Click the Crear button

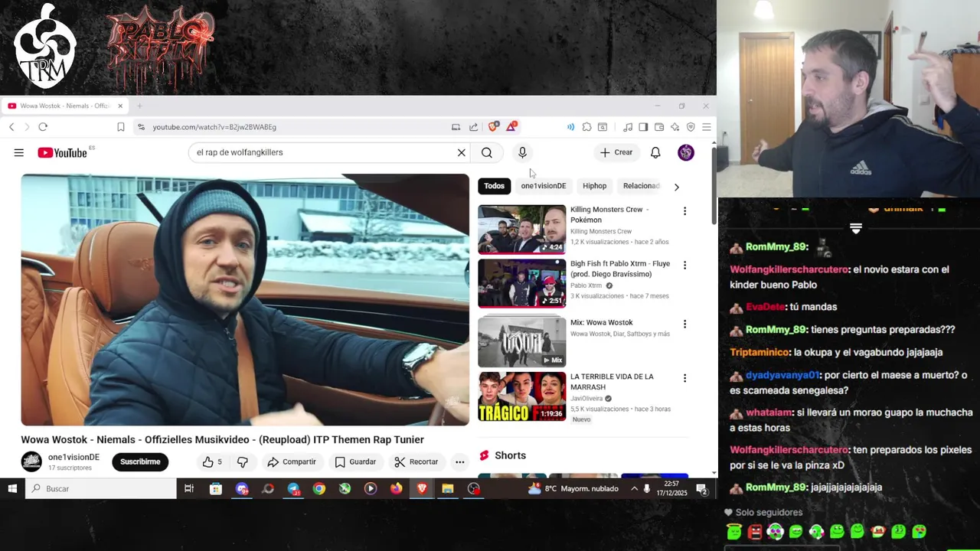click(x=616, y=152)
